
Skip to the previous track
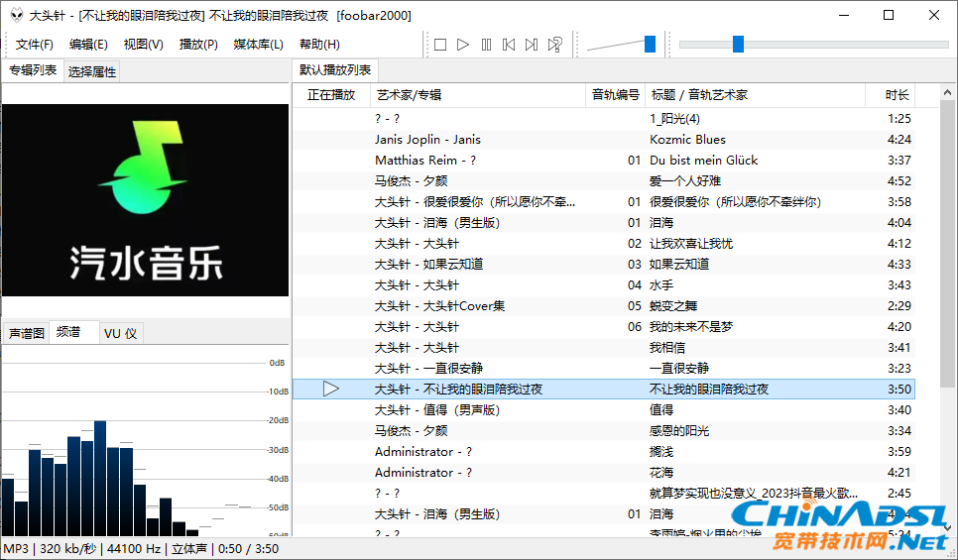pyautogui.click(x=509, y=45)
